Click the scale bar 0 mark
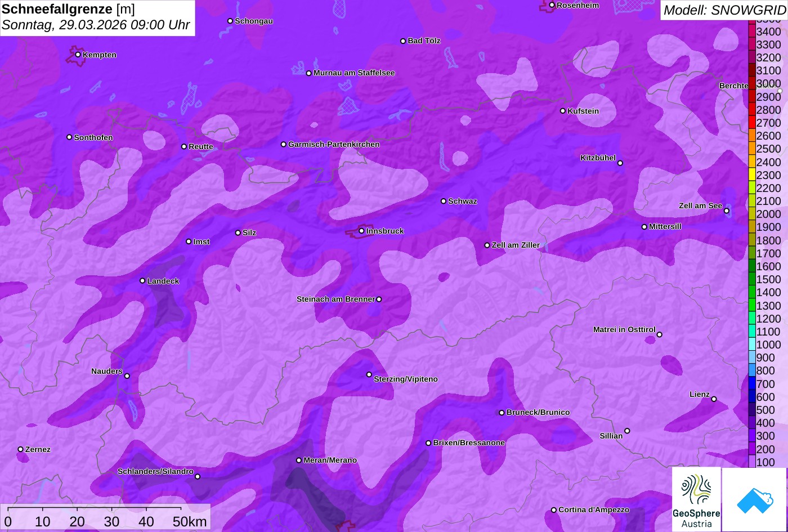 coord(8,521)
